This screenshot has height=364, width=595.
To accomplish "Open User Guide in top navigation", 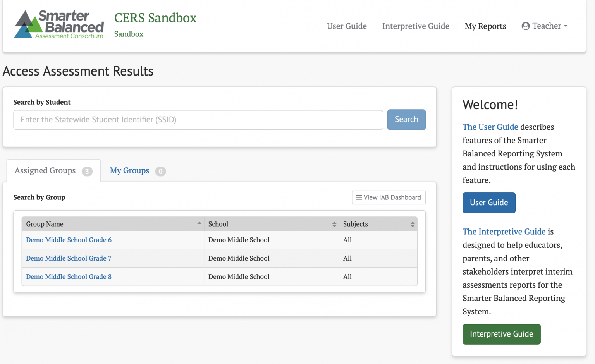I will (347, 26).
